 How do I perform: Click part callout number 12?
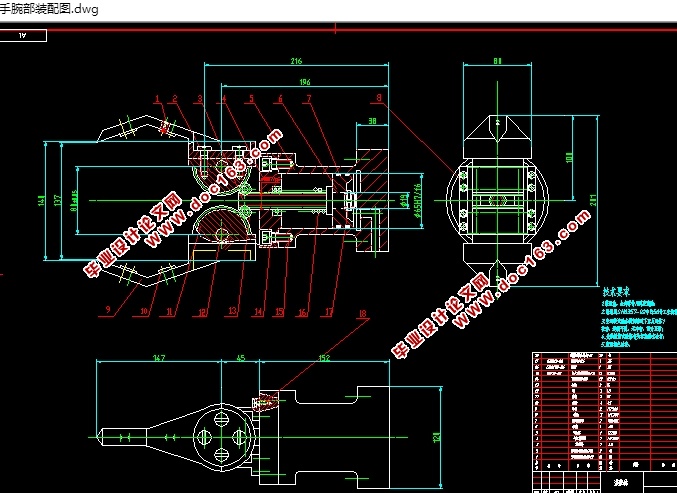click(202, 312)
